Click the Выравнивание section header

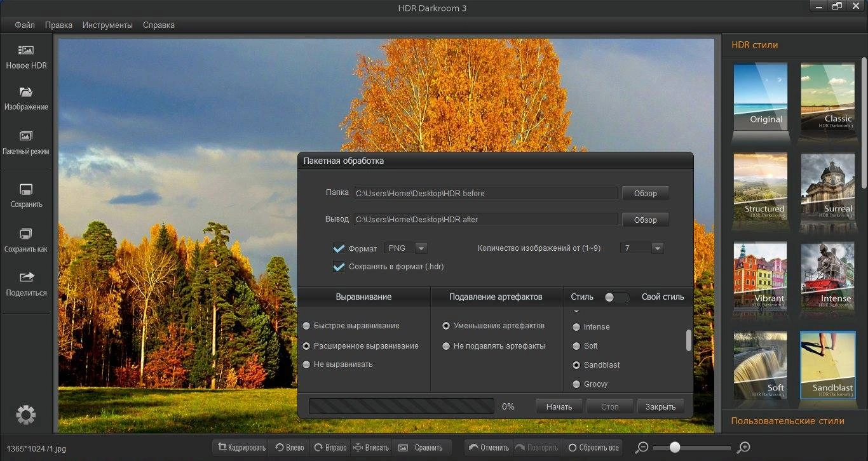[x=363, y=297]
